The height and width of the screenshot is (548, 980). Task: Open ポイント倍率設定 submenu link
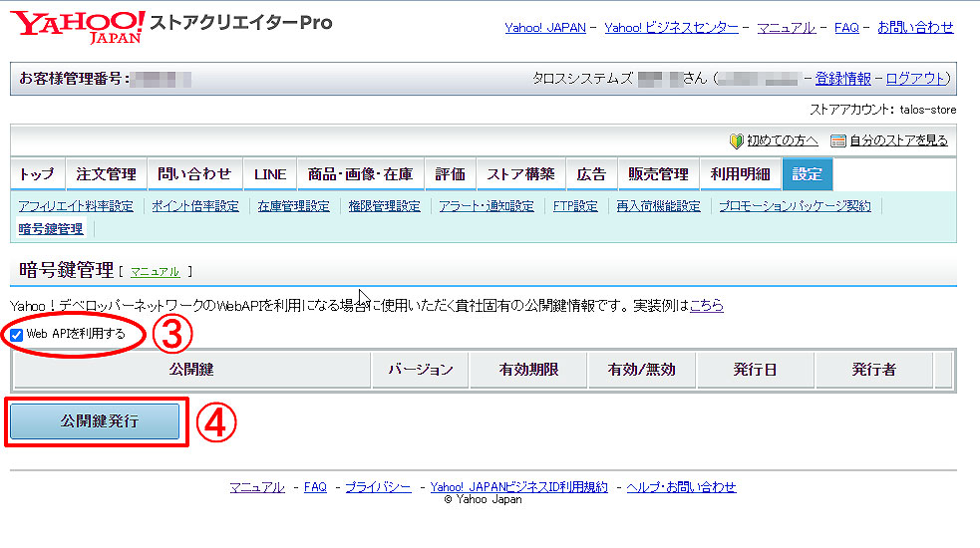195,206
